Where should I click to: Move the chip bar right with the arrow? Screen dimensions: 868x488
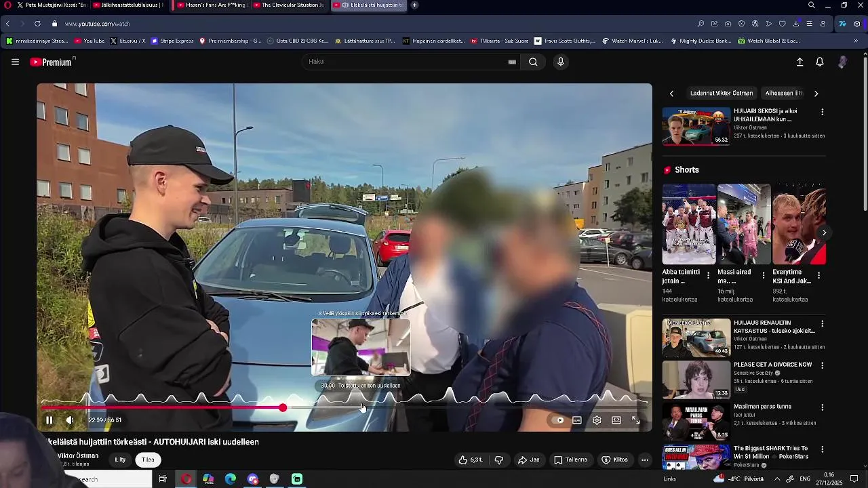point(816,94)
